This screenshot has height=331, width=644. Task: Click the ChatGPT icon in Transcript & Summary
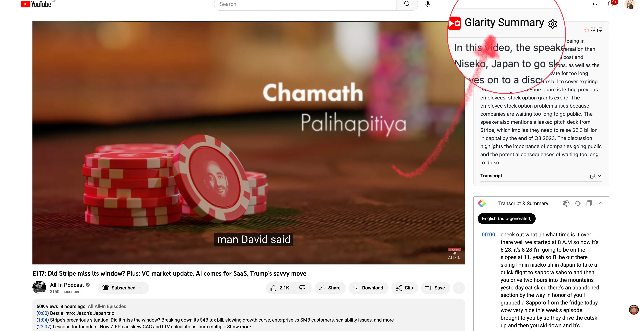(566, 203)
